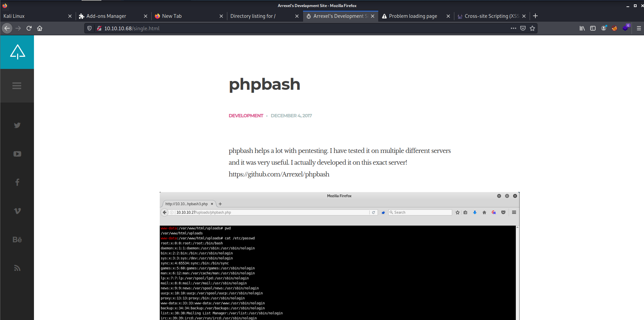This screenshot has height=320, width=644.
Task: Open the RSS feed icon in sidebar
Action: tap(17, 268)
